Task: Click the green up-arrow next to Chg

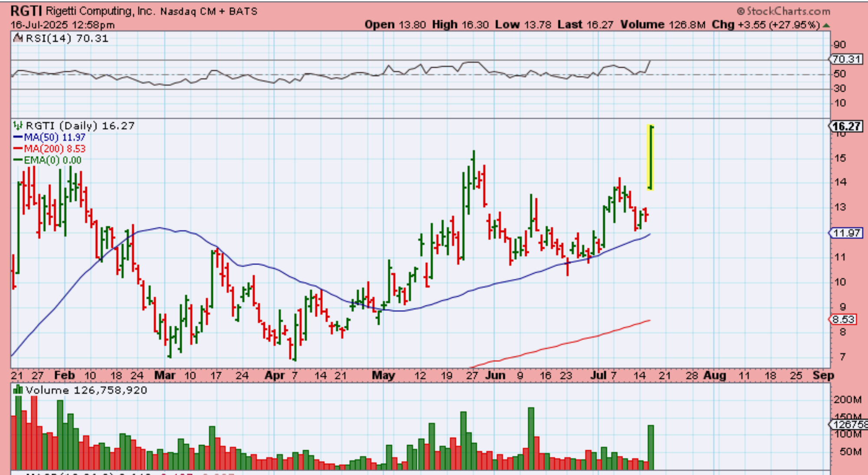Action: (826, 25)
